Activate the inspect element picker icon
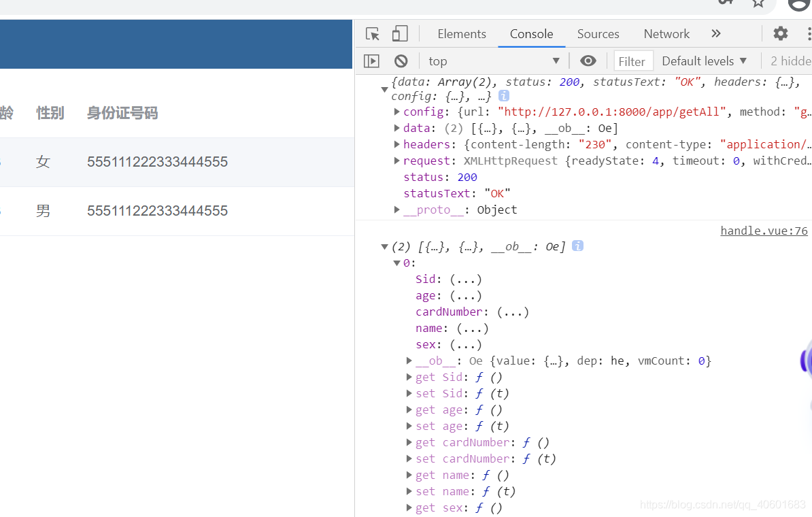812x517 pixels. pos(373,33)
